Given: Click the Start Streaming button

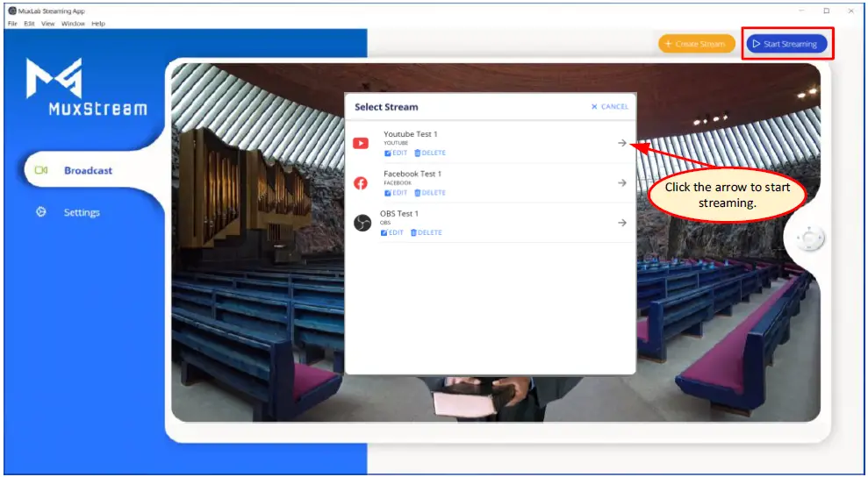Looking at the screenshot, I should pos(786,44).
